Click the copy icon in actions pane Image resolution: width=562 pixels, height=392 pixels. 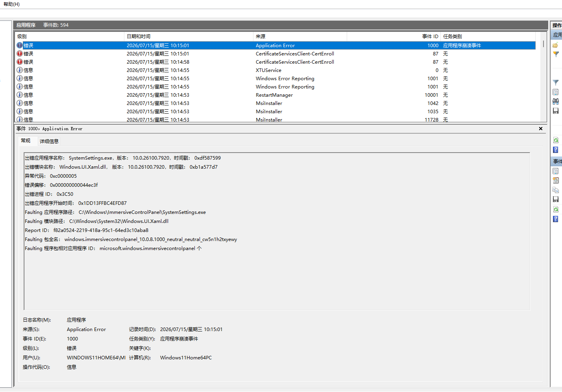pos(555,190)
